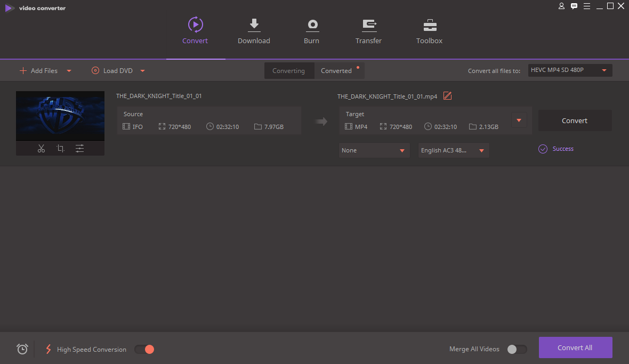Open the Toolbox section

(429, 30)
